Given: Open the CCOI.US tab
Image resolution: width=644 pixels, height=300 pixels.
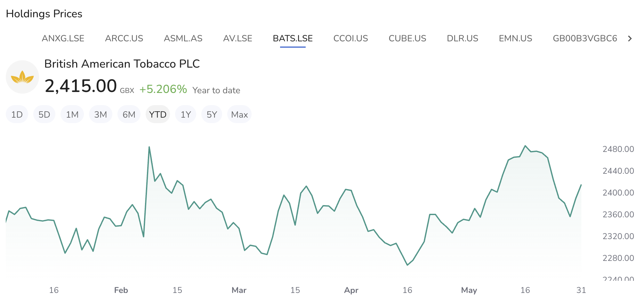Looking at the screenshot, I should pyautogui.click(x=351, y=38).
